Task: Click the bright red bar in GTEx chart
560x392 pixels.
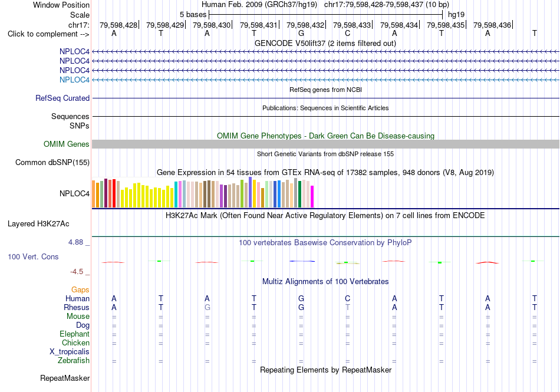Action: [114, 193]
